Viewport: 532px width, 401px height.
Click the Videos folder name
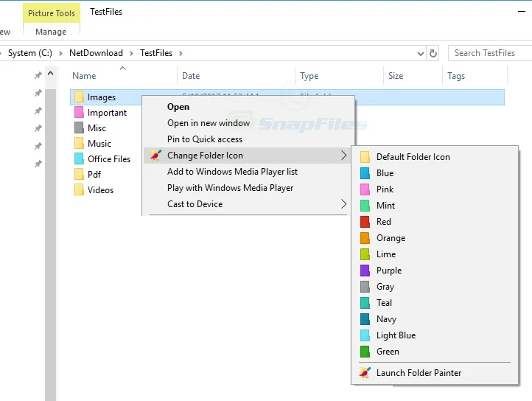tap(100, 190)
